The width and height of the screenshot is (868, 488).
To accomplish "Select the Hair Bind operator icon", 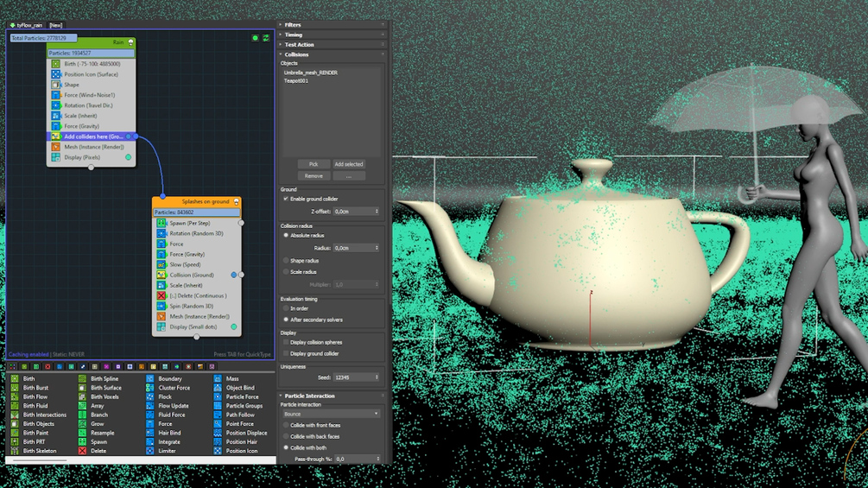I will tap(150, 433).
